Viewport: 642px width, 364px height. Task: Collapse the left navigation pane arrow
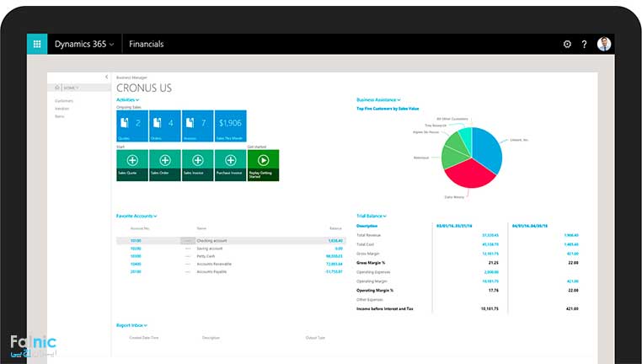pyautogui.click(x=106, y=77)
